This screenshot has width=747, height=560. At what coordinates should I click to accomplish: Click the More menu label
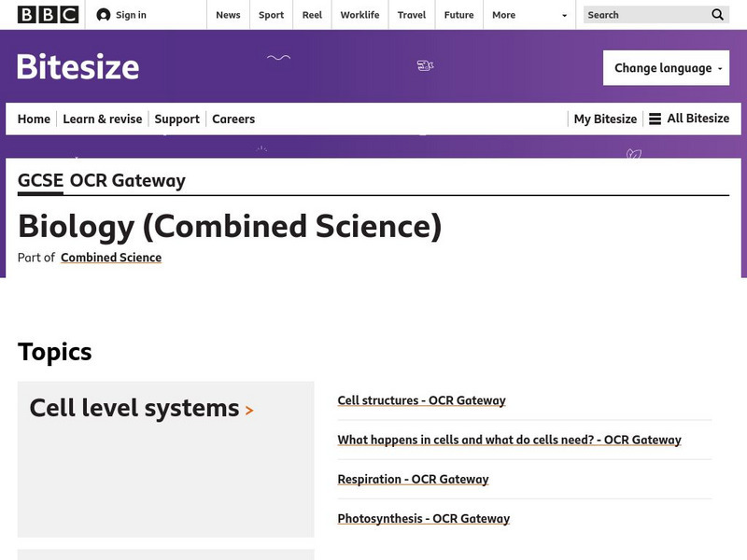pos(503,15)
